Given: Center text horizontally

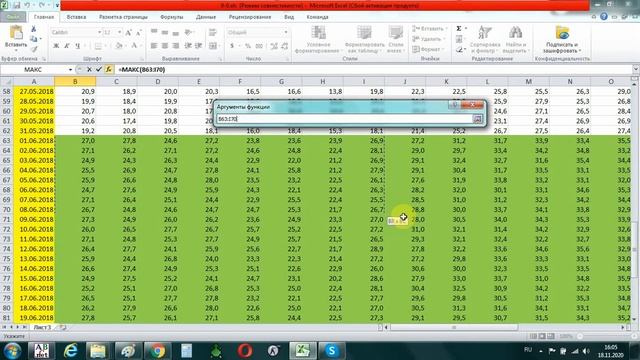Looking at the screenshot, I should point(165,46).
